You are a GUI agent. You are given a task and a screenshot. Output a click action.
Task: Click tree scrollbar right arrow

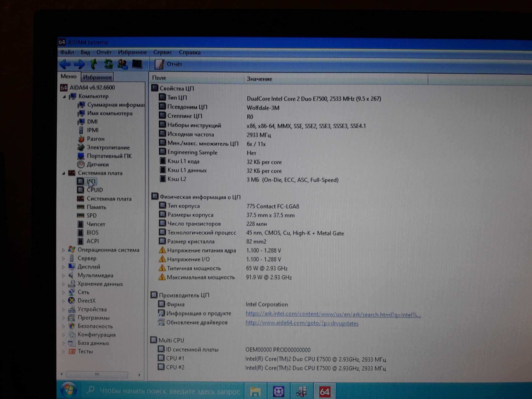(x=139, y=375)
